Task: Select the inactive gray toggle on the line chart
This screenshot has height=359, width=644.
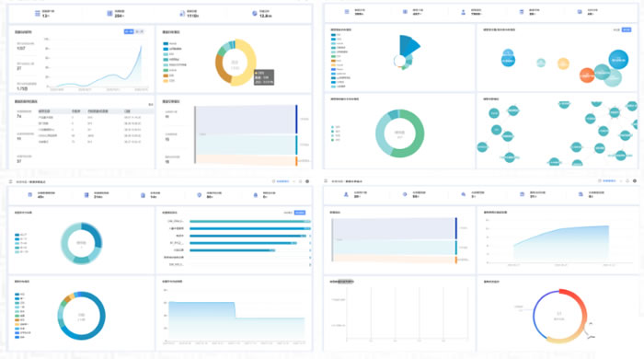Action: coord(139,31)
